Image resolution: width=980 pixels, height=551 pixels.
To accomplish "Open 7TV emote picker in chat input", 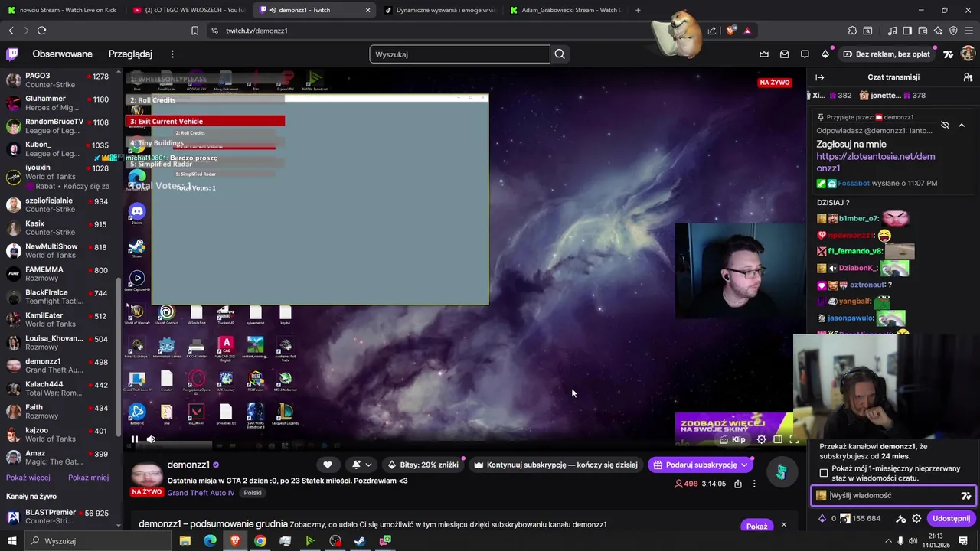I will 965,496.
